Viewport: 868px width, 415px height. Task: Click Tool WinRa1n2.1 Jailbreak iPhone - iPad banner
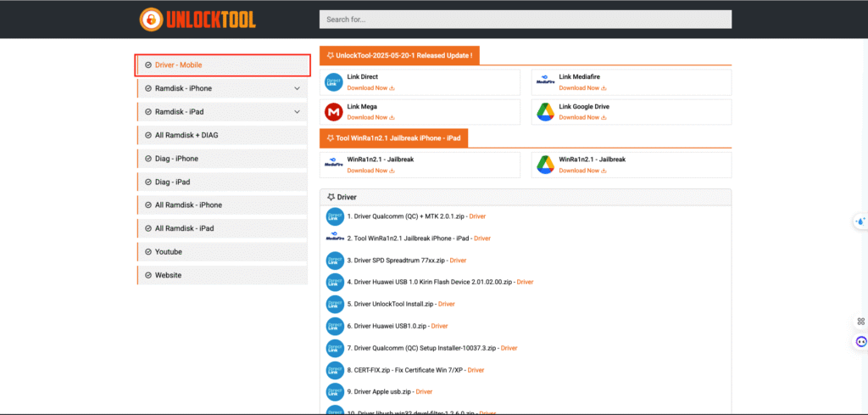[x=393, y=138]
